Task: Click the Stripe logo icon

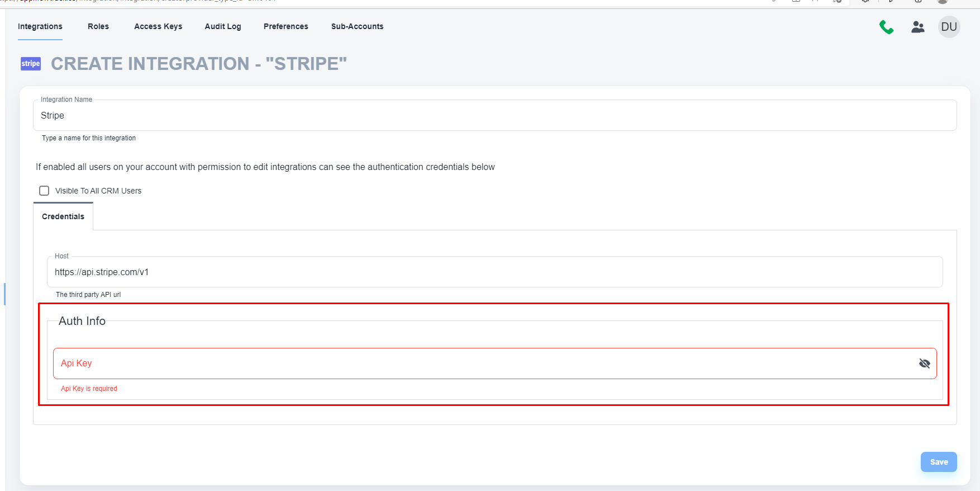Action: (31, 64)
